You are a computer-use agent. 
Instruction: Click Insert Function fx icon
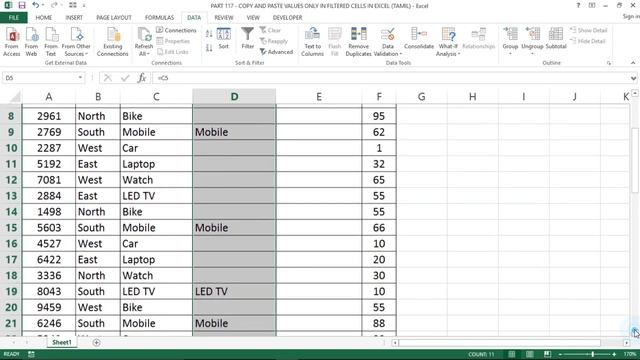tap(142, 78)
